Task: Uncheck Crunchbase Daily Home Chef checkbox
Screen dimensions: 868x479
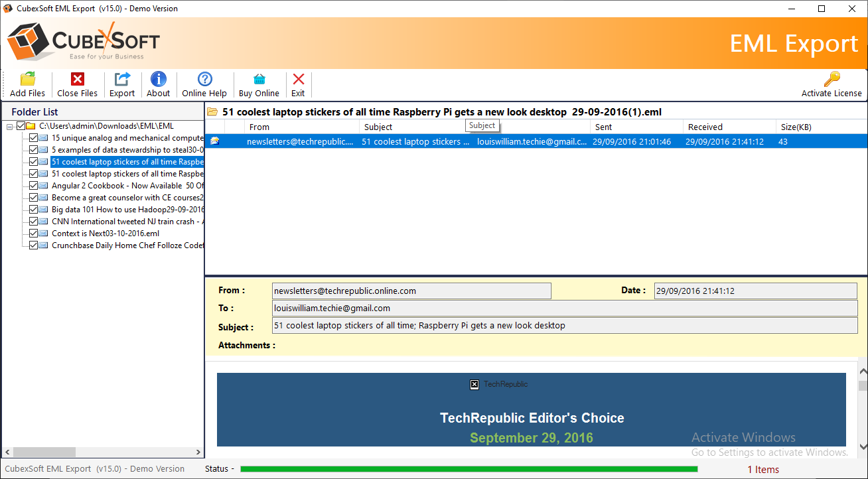Action: [34, 245]
